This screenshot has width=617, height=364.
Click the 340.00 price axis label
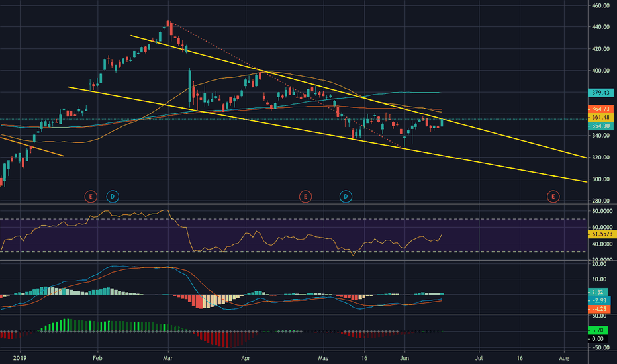click(x=601, y=136)
